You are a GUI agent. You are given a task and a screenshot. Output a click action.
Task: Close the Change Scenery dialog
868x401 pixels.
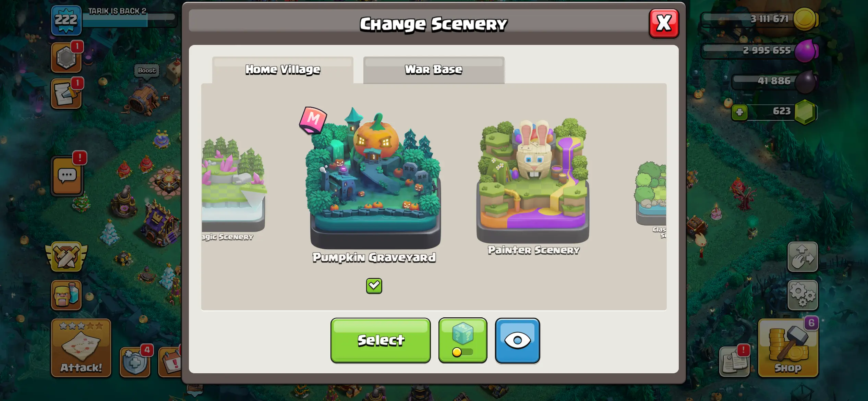[x=664, y=23]
